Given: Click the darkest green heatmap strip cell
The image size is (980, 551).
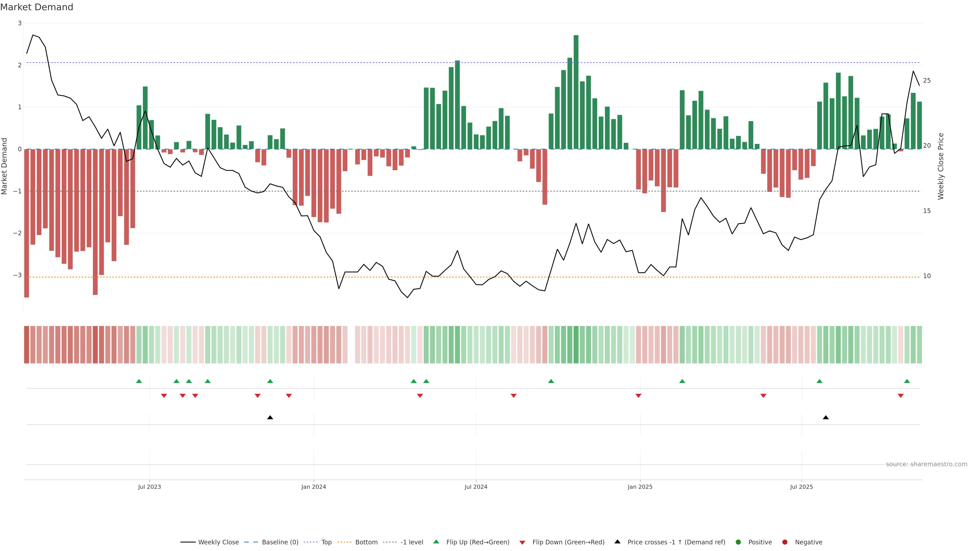Looking at the screenshot, I should (x=576, y=345).
